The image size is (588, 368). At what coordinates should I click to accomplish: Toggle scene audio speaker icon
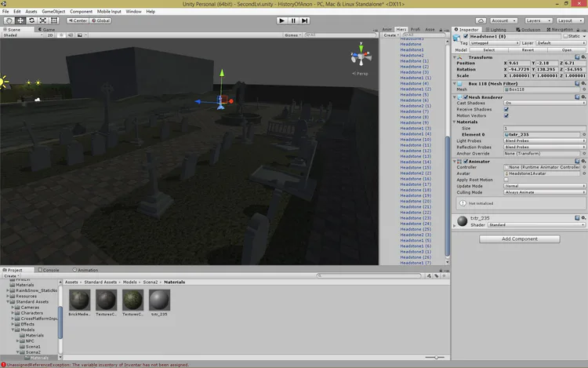pos(70,35)
